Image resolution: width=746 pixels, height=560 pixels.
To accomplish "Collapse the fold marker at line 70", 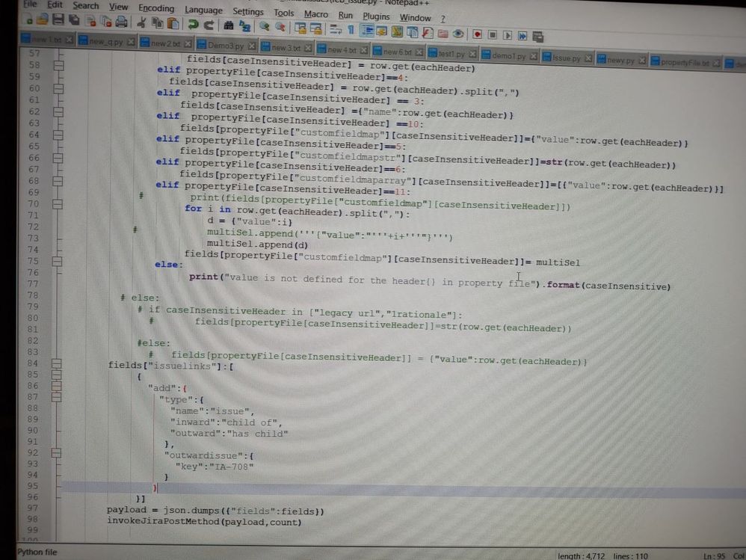I will (58, 204).
